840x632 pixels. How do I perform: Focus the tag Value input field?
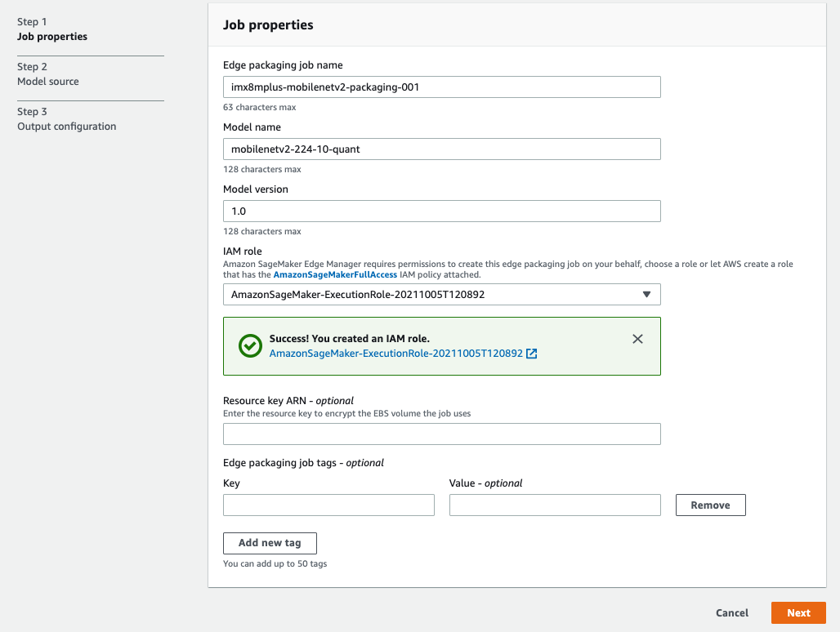555,505
